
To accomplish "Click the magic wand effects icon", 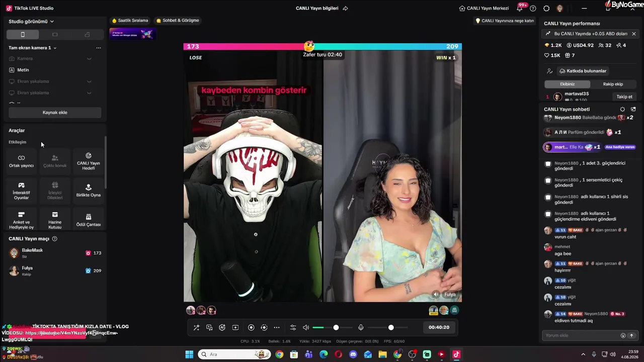I will tap(197, 327).
